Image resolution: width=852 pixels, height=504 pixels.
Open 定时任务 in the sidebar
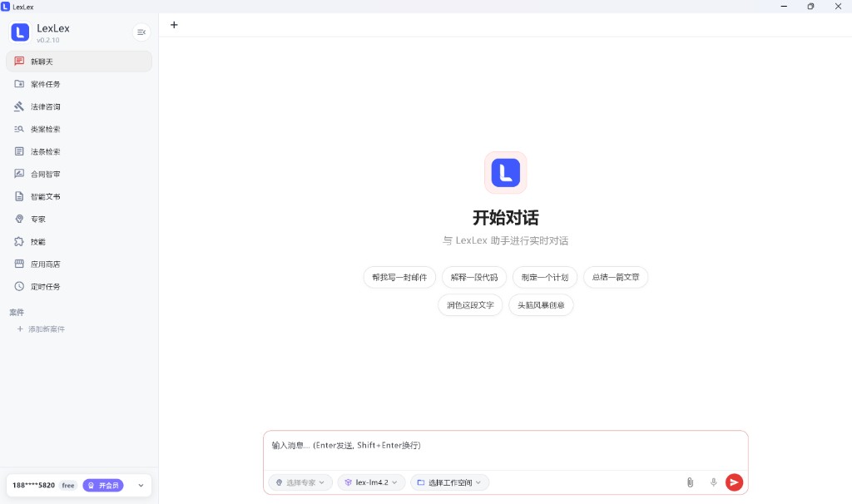click(79, 287)
